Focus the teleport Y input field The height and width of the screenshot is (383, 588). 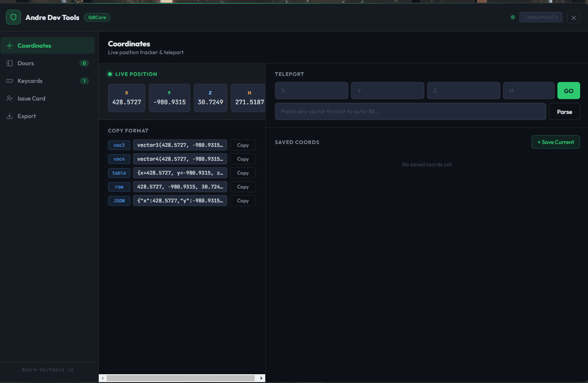click(x=388, y=91)
